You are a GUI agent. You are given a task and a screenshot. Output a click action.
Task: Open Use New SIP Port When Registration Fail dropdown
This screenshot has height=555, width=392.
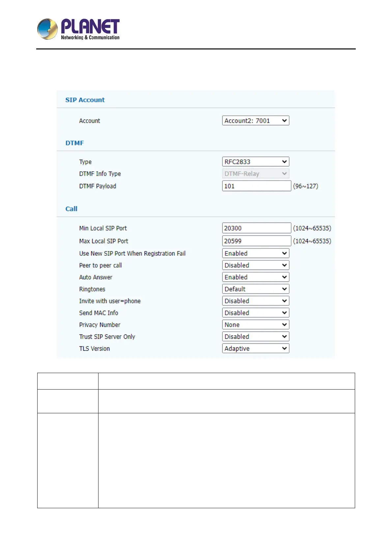(256, 253)
